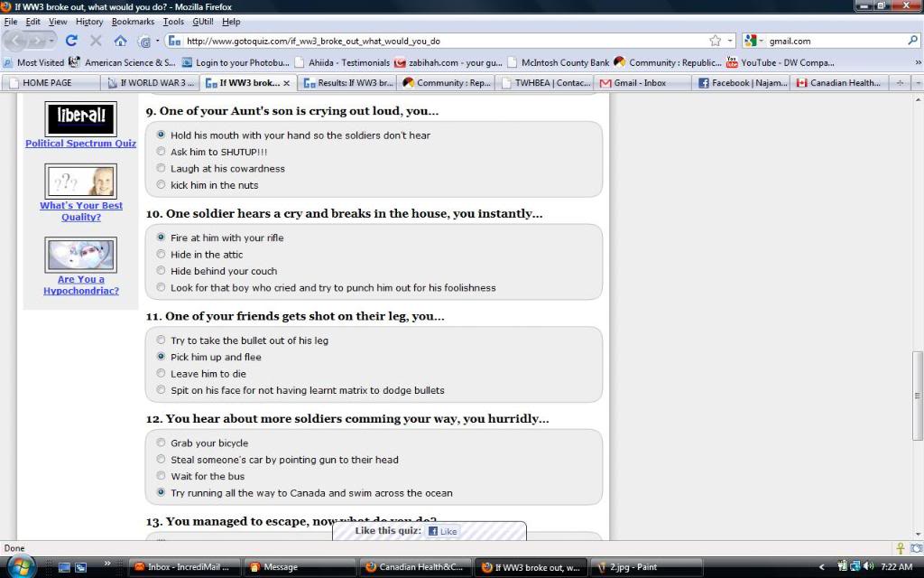Go to the Firefox home page icon
The width and height of the screenshot is (924, 578).
pos(120,41)
